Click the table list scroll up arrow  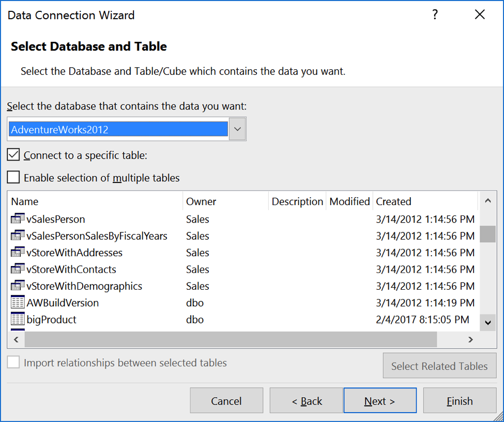488,201
